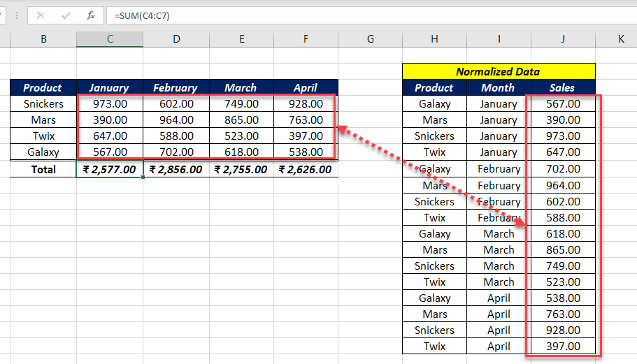This screenshot has width=637, height=364.
Task: Select column H header
Action: click(435, 39)
